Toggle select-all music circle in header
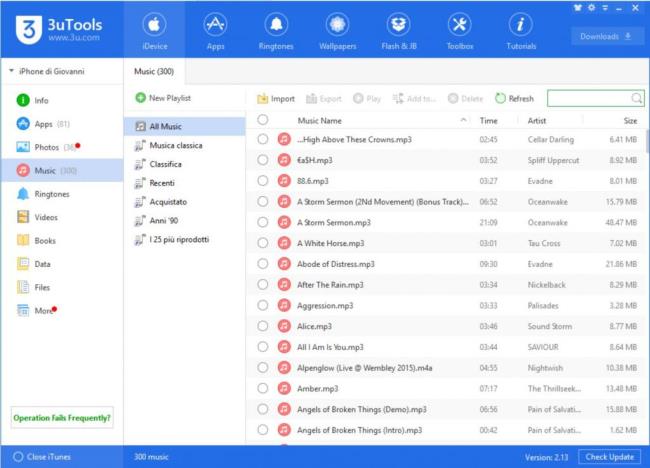Image resolution: width=650 pixels, height=468 pixels. pyautogui.click(x=262, y=120)
